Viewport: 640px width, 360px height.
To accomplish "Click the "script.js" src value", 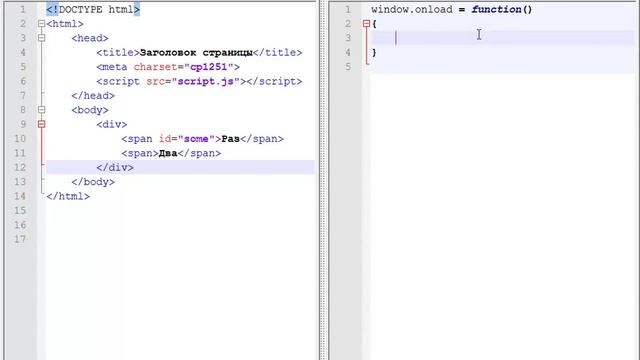I will pyautogui.click(x=206, y=81).
